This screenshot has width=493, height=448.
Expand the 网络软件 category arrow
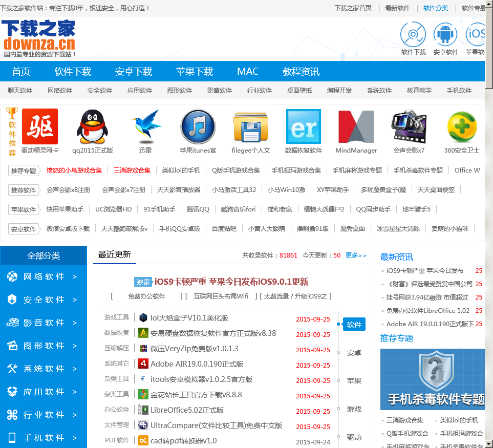(x=75, y=276)
